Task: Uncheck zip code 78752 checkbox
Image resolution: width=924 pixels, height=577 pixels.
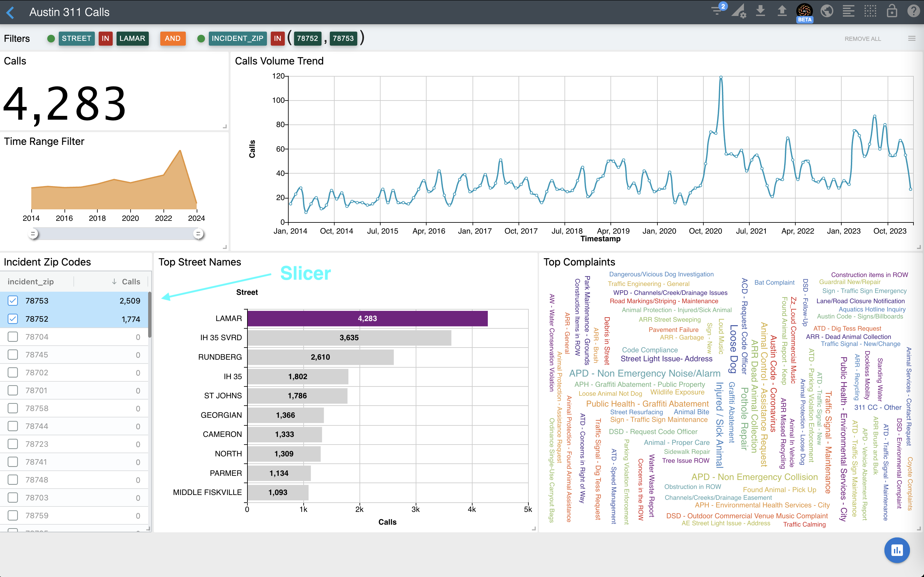Action: coord(13,318)
